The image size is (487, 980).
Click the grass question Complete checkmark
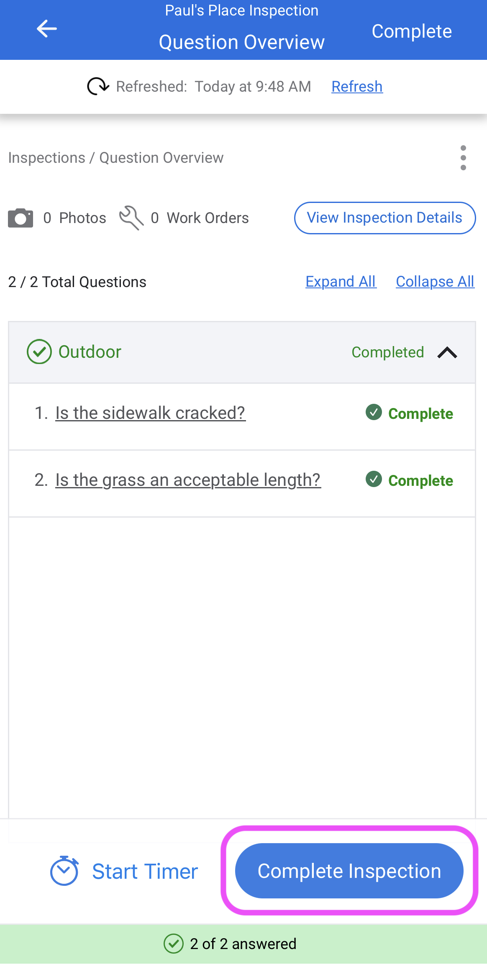(x=374, y=479)
